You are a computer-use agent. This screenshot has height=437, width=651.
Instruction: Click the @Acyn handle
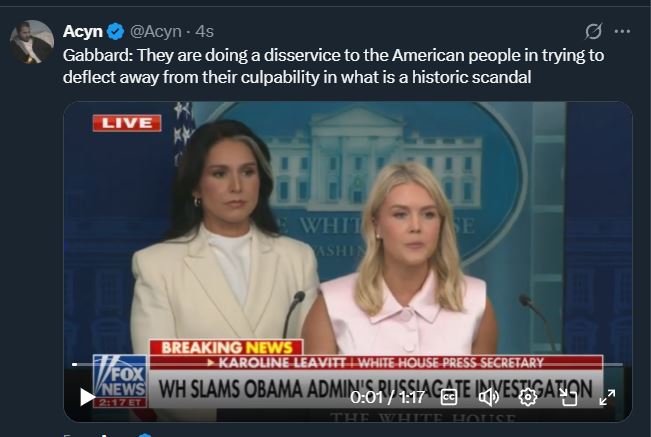(x=156, y=32)
